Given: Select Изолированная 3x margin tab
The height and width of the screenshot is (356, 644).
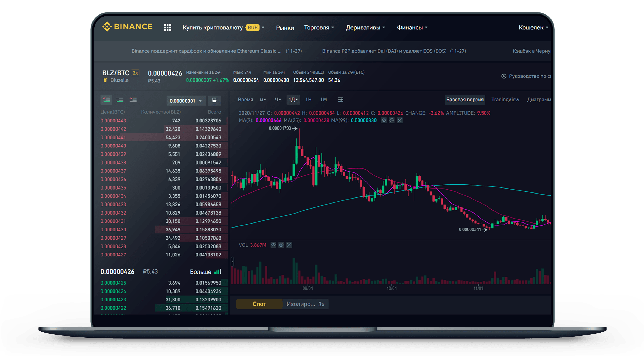Looking at the screenshot, I should (x=305, y=304).
